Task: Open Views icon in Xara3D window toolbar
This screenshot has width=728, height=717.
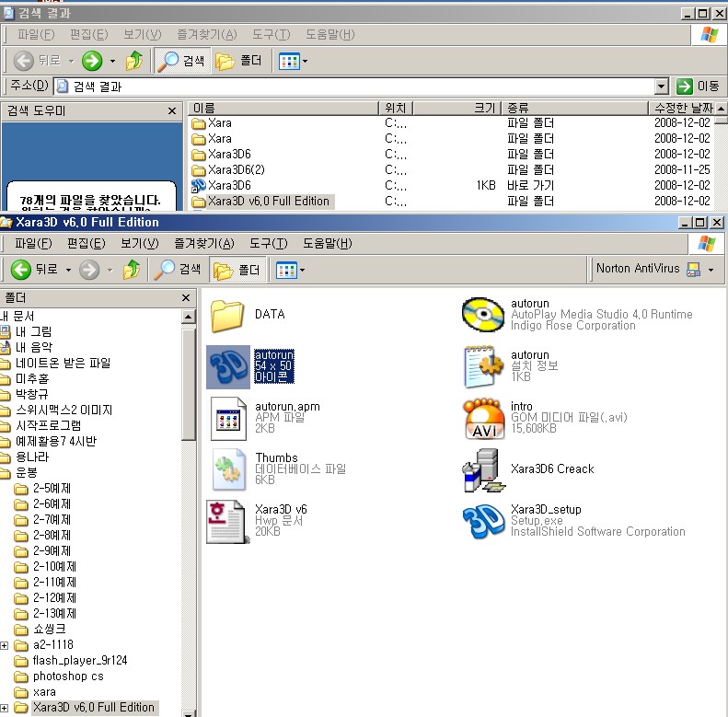Action: (x=286, y=270)
